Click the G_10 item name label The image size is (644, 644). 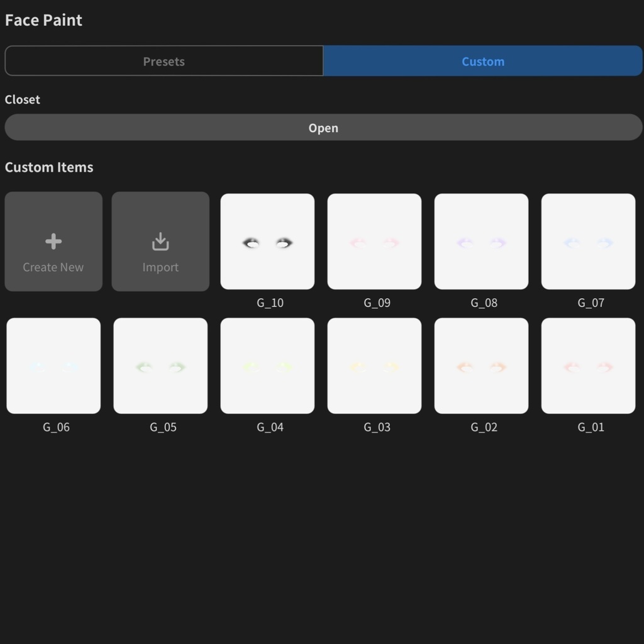(270, 303)
